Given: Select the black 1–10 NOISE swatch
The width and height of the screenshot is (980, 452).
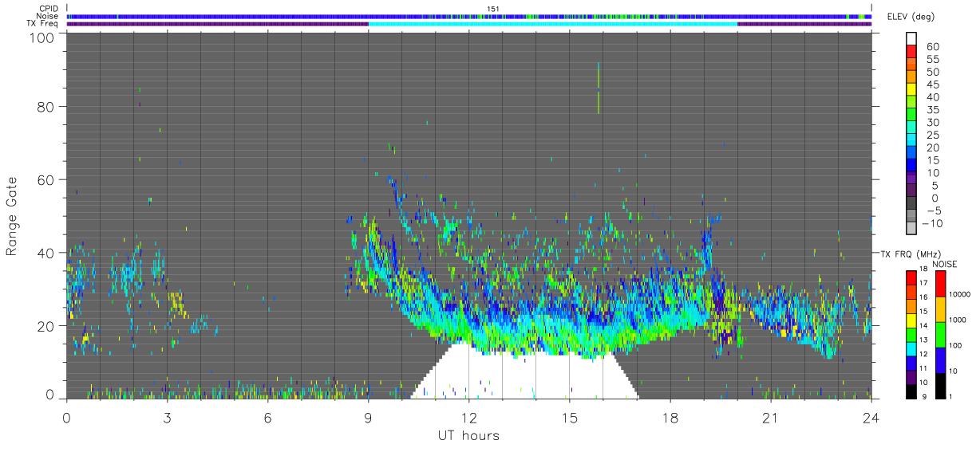Looking at the screenshot, I should pyautogui.click(x=940, y=384).
